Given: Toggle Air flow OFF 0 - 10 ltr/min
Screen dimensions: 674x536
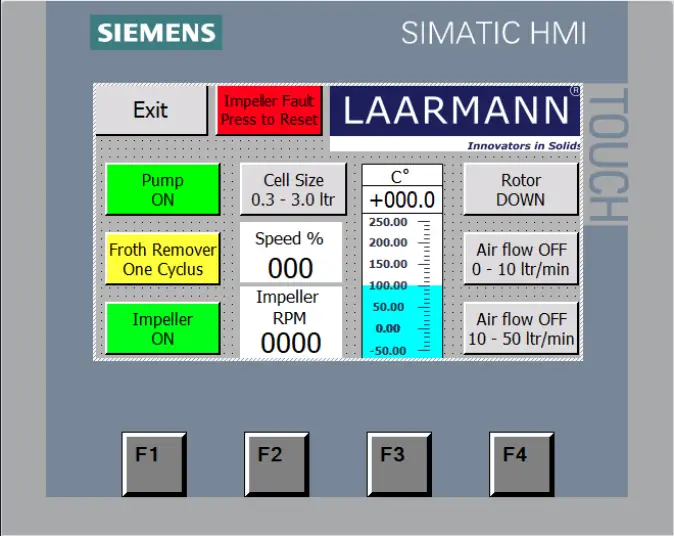Looking at the screenshot, I should pos(521,259).
